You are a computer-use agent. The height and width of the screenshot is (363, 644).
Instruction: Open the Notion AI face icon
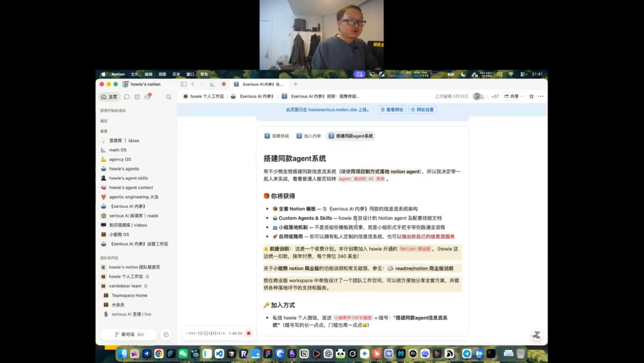click(537, 334)
